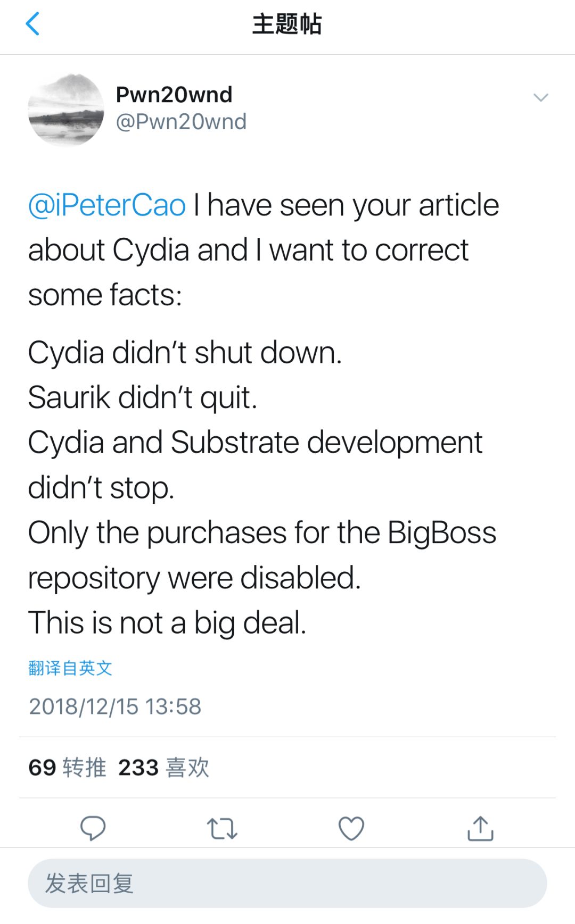This screenshot has width=575, height=924.
Task: Open Pwn20wnd profile avatar
Action: click(66, 110)
